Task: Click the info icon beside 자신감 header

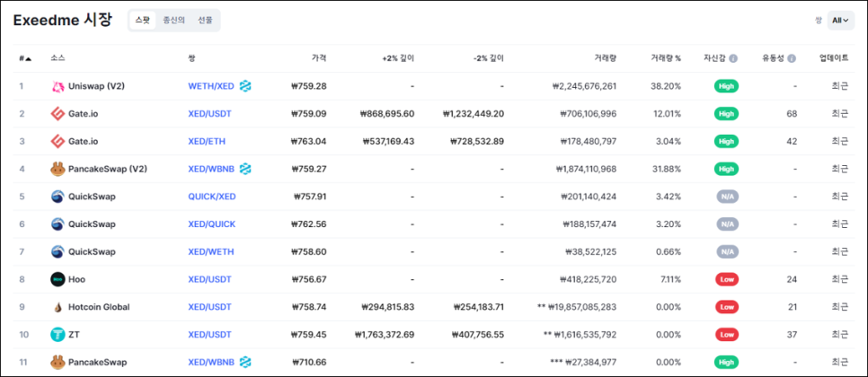Action: [x=733, y=58]
